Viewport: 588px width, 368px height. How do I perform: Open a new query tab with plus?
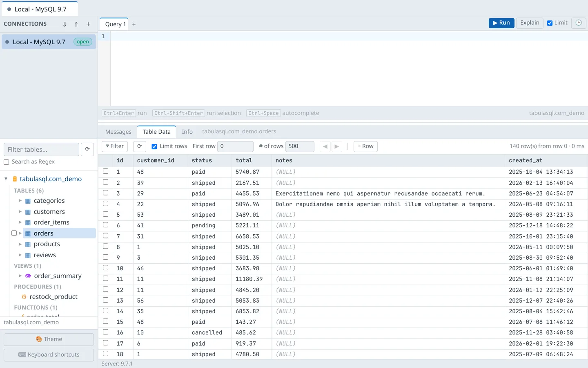(x=134, y=25)
